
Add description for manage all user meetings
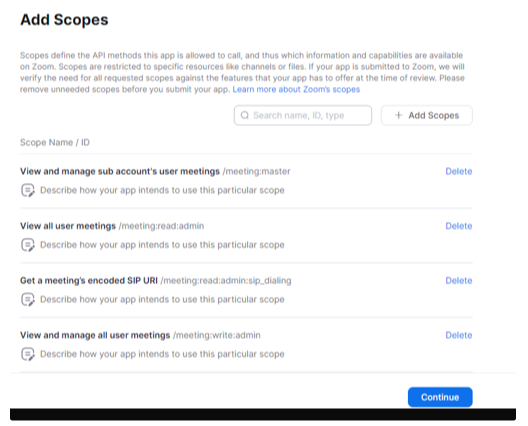(162, 354)
